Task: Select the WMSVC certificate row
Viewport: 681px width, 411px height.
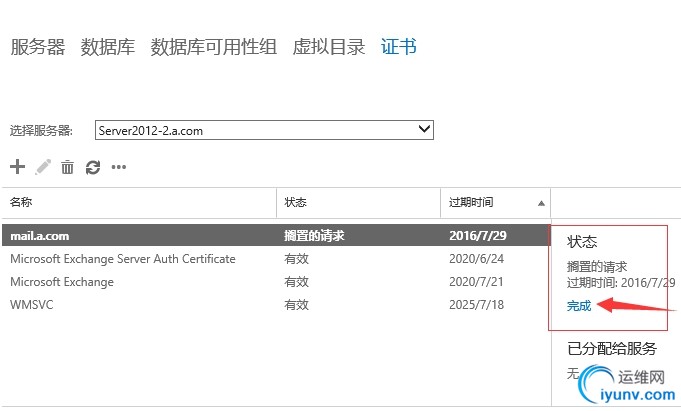Action: point(276,305)
